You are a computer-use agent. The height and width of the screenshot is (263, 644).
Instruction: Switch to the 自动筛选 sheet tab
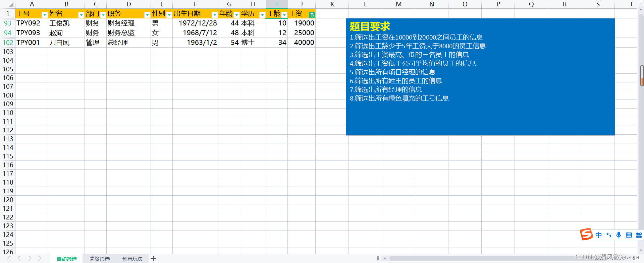(x=66, y=259)
